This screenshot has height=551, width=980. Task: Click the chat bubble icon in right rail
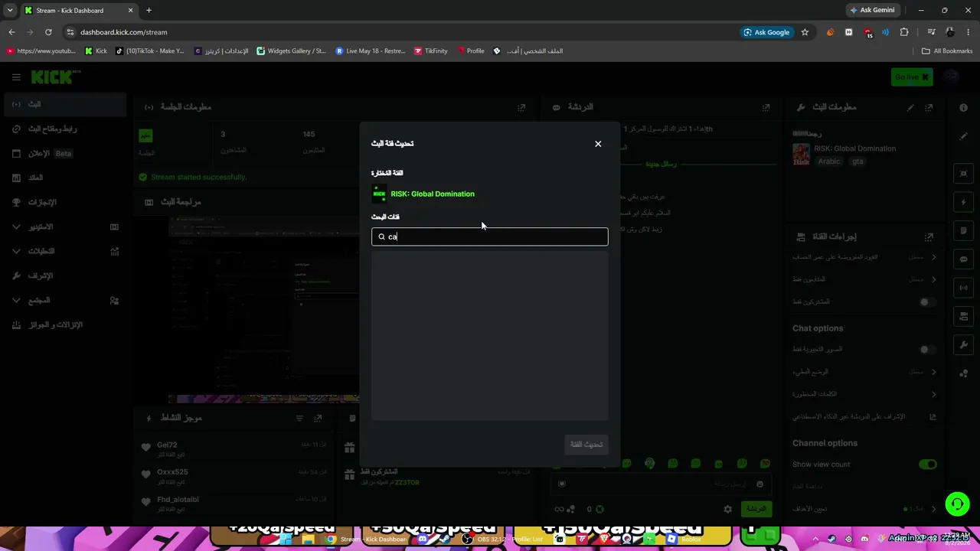click(x=964, y=259)
